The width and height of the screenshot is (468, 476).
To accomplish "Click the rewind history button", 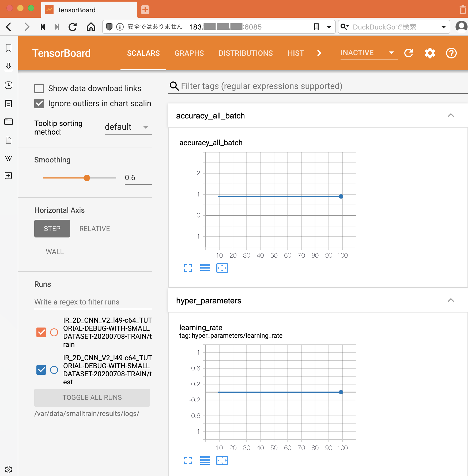I will click(43, 27).
